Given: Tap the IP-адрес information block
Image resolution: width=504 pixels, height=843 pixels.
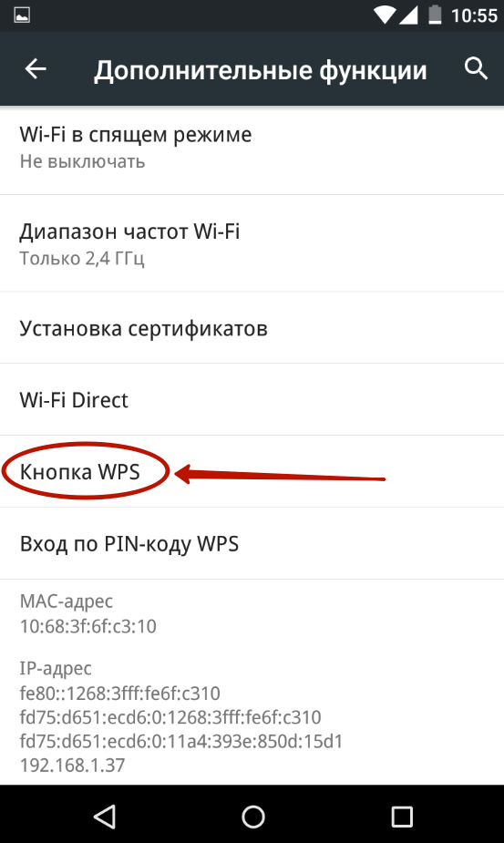Looking at the screenshot, I should [181, 716].
